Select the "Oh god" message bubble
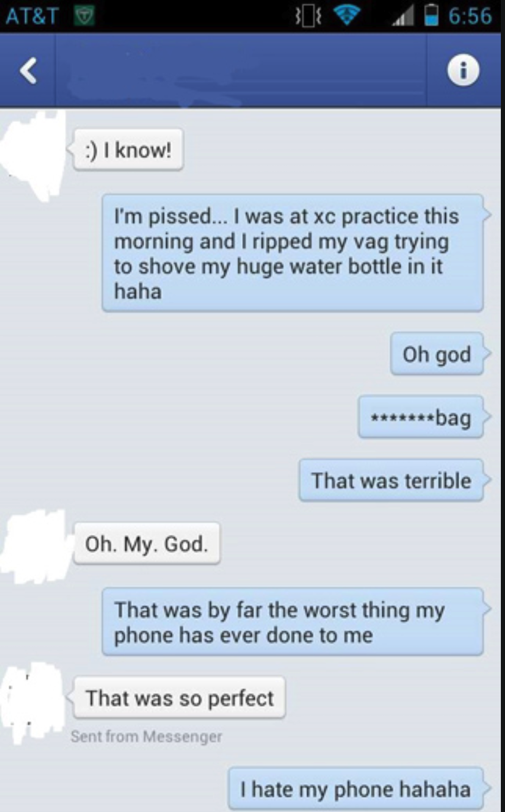505x812 pixels. click(x=438, y=354)
